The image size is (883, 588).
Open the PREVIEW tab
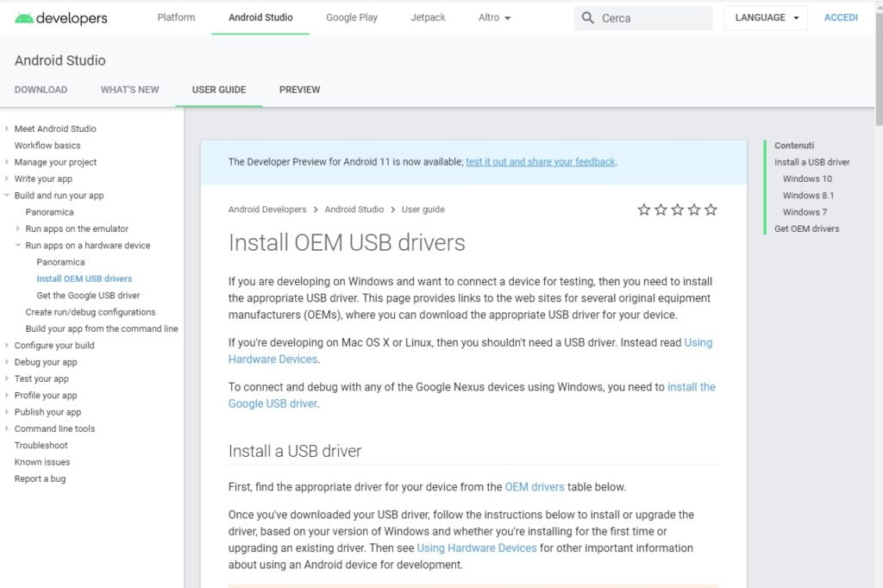point(299,90)
